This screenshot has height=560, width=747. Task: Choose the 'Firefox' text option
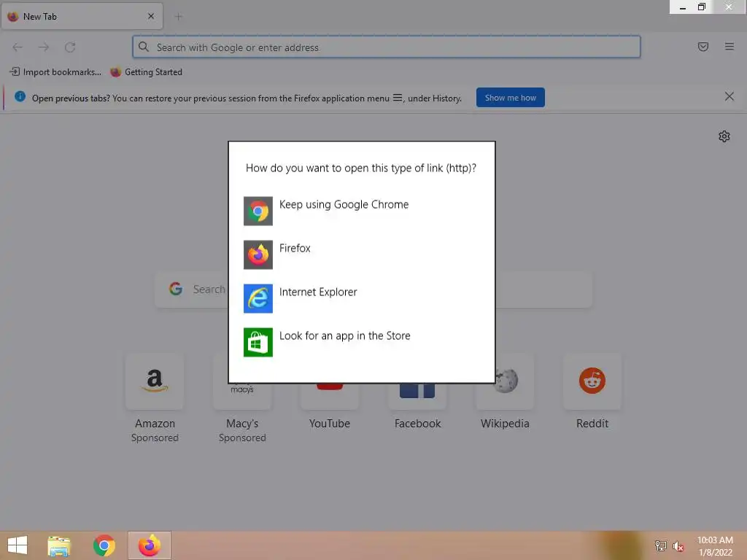tap(295, 248)
